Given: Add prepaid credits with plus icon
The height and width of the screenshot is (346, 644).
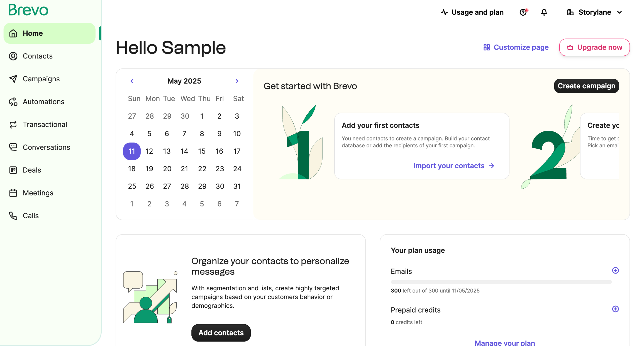Looking at the screenshot, I should pos(615,309).
